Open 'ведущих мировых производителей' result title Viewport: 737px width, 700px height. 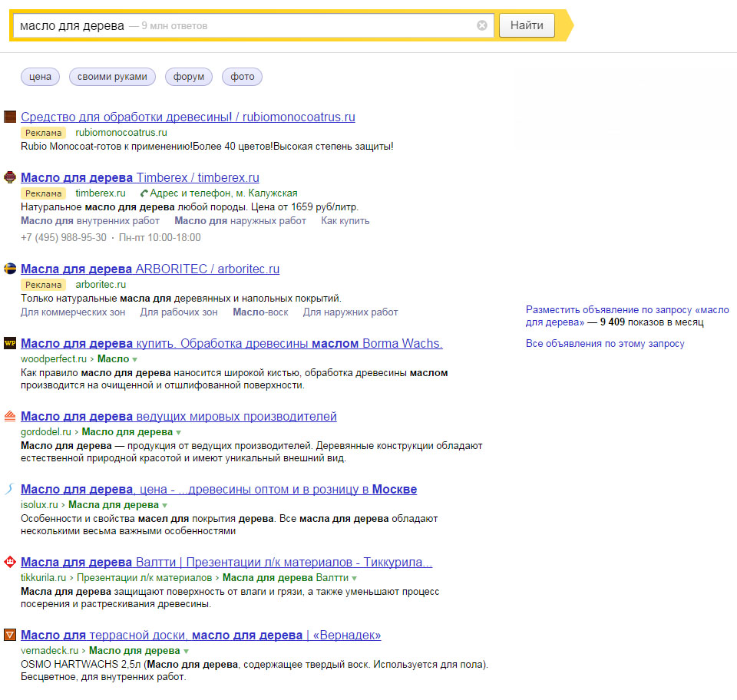[x=179, y=416]
